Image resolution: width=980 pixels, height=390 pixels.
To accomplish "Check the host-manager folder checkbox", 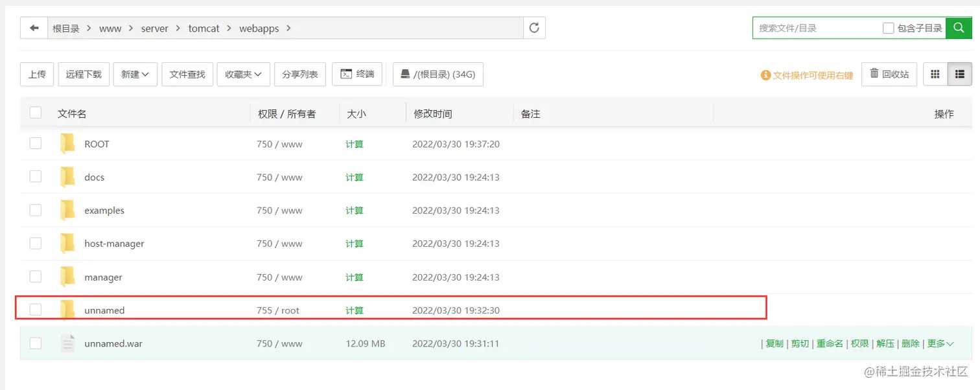I will point(36,243).
